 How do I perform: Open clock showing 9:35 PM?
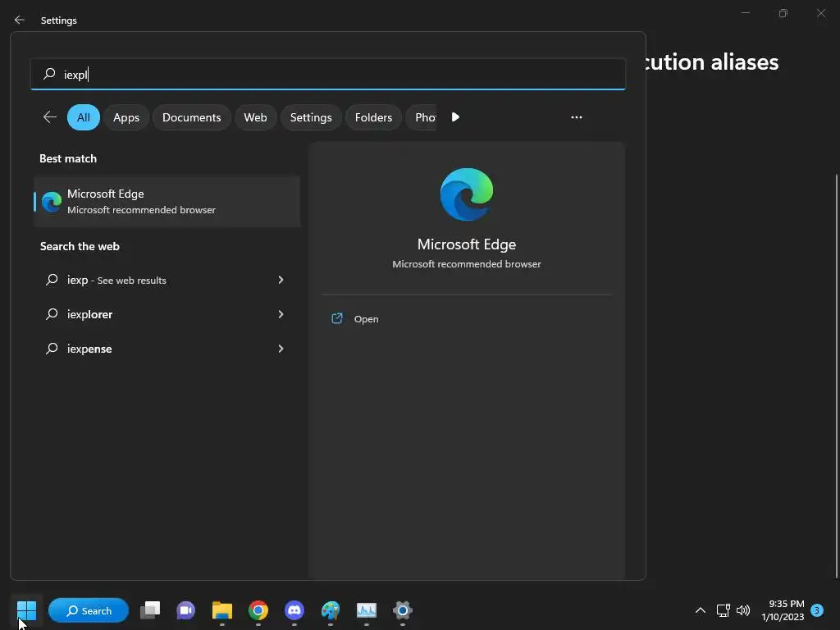(783, 610)
